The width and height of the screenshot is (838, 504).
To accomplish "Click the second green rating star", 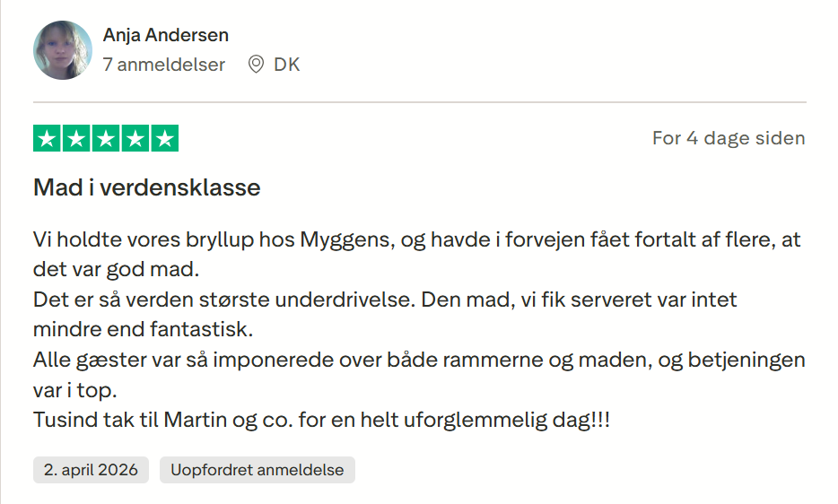I will (77, 138).
